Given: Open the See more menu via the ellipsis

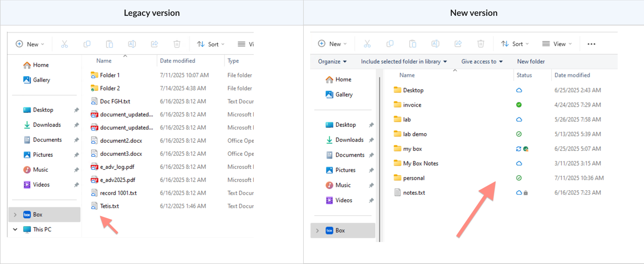Looking at the screenshot, I should 591,44.
